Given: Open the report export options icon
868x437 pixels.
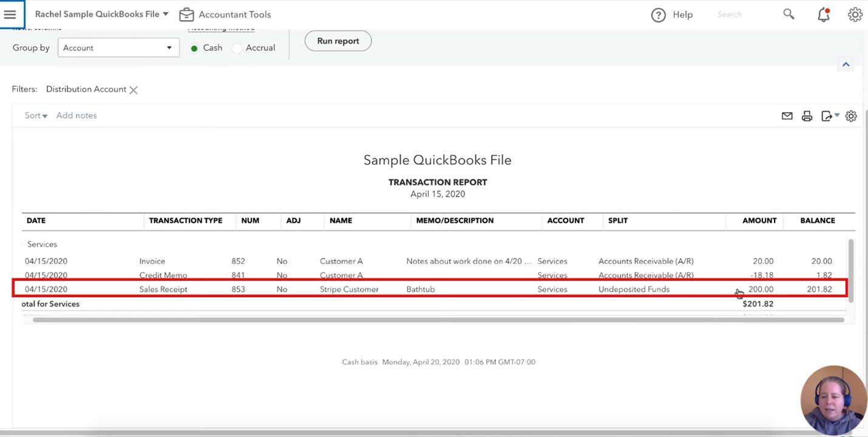Looking at the screenshot, I should (828, 116).
